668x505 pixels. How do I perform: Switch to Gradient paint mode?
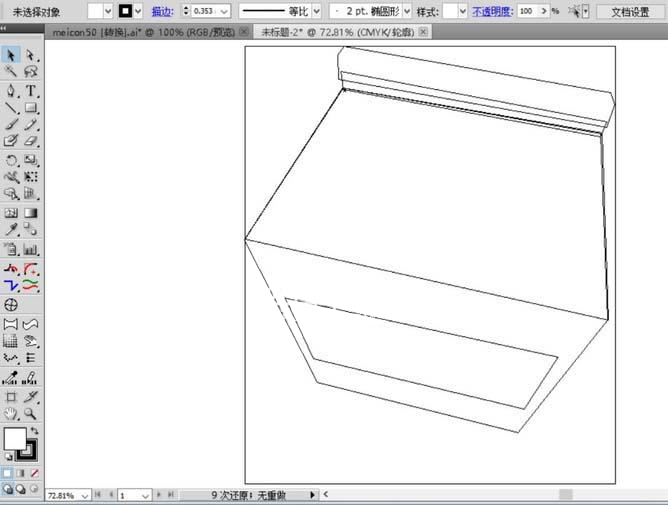pyautogui.click(x=21, y=472)
